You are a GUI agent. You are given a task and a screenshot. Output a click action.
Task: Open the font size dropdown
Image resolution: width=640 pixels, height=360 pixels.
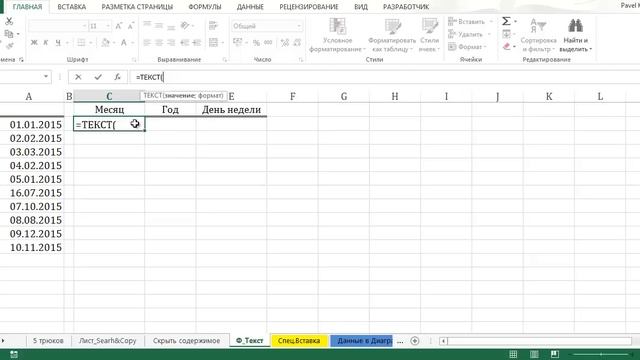(108, 26)
